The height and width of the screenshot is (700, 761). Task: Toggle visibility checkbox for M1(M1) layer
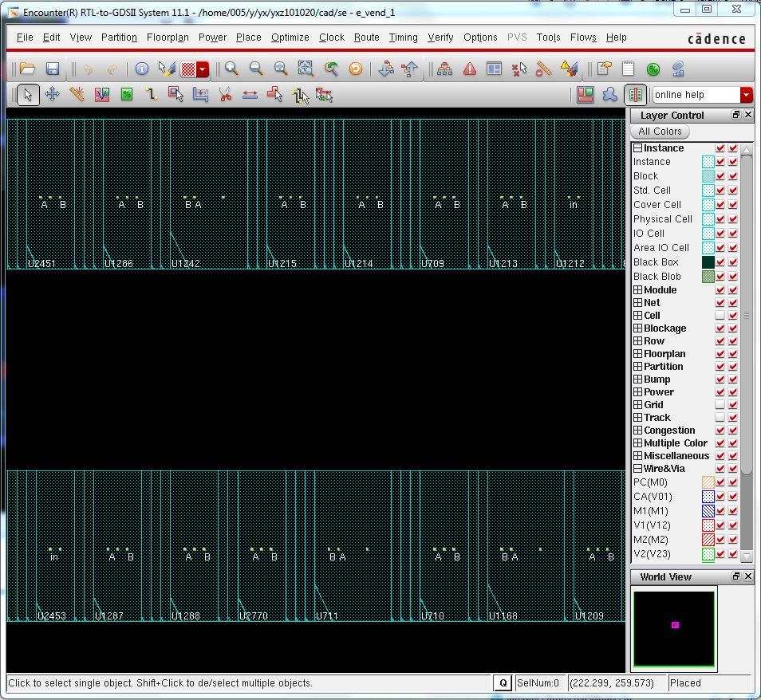pos(720,511)
